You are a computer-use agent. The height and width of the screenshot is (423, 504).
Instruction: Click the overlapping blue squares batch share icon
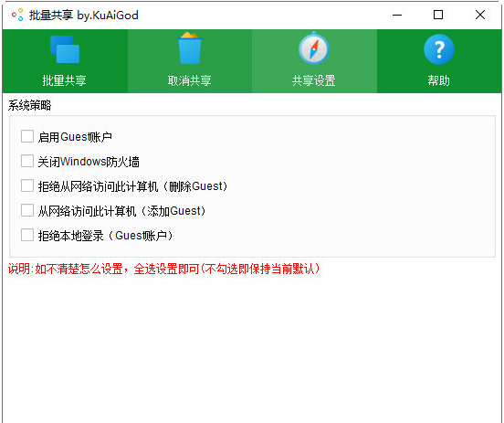coord(65,49)
